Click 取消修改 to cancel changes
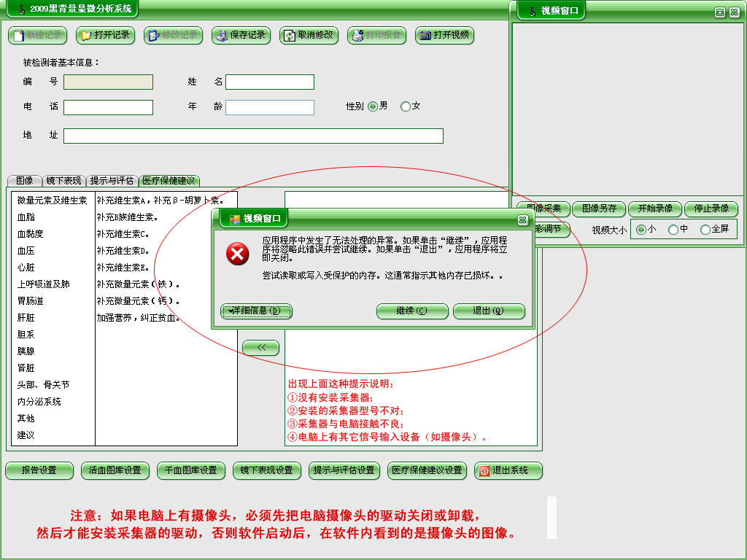Image resolution: width=747 pixels, height=560 pixels. tap(309, 35)
